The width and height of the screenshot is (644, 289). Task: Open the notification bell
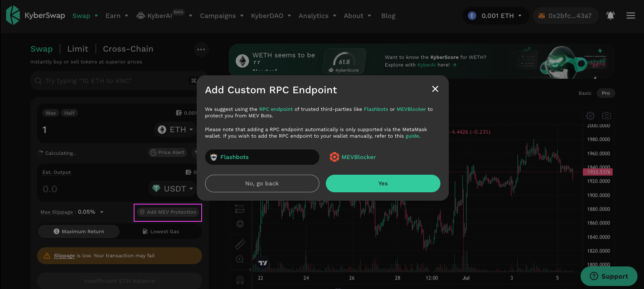[x=610, y=16]
